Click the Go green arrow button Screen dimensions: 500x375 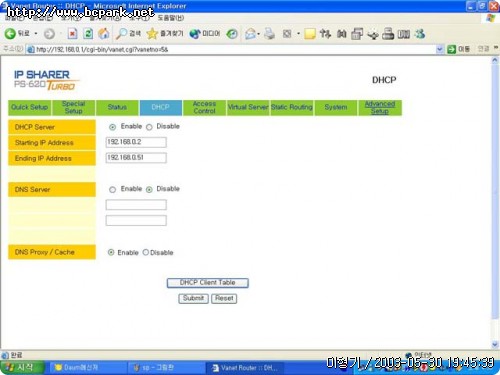452,49
